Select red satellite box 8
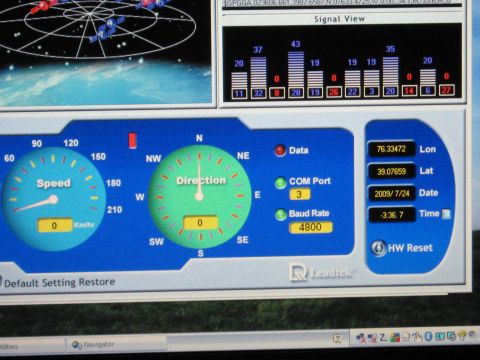This screenshot has height=360, width=480. point(277,93)
